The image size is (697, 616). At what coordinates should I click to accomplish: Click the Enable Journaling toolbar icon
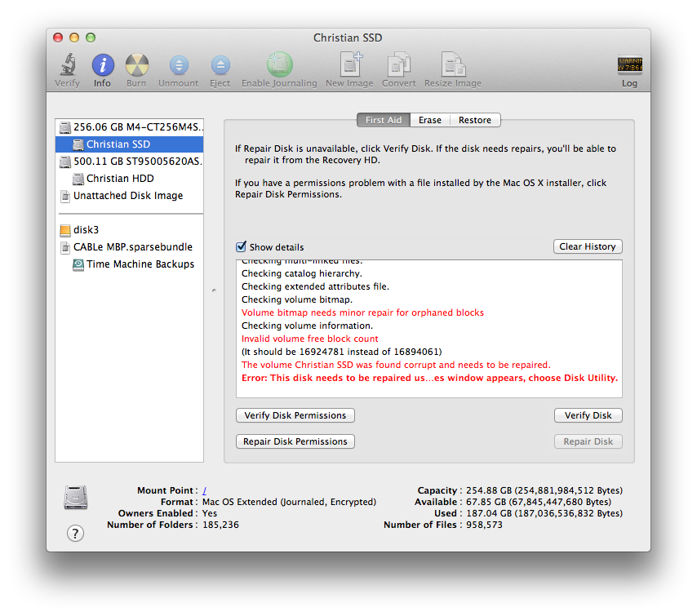(x=279, y=64)
